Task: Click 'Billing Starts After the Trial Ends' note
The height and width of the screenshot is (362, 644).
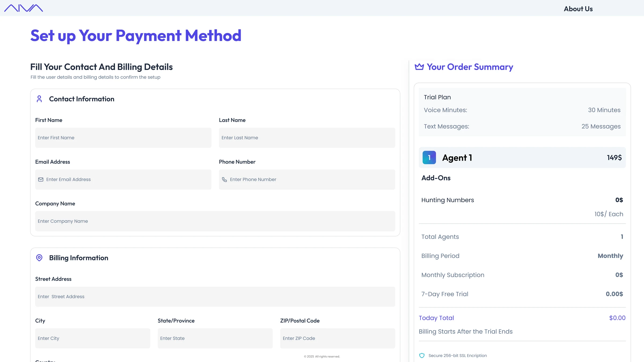Action: pyautogui.click(x=466, y=332)
